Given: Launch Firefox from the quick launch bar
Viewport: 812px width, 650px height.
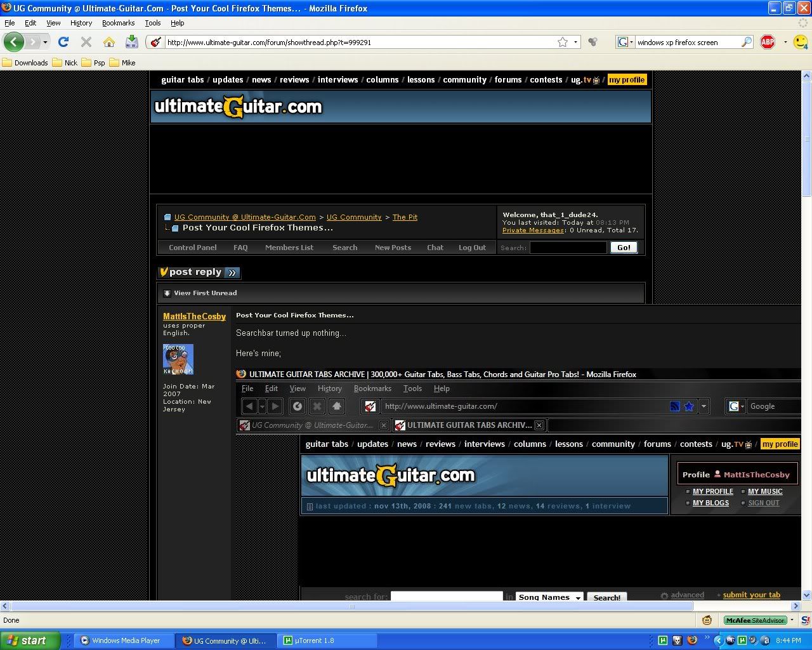Looking at the screenshot, I should (x=691, y=640).
